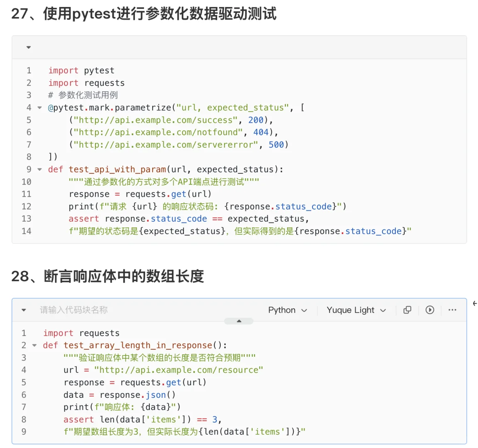Image resolution: width=478 pixels, height=448 pixels.
Task: Click "import requests" in first code block
Action: click(87, 83)
